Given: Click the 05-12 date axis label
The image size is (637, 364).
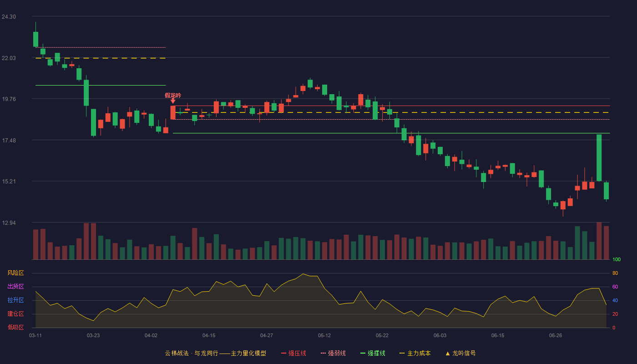Looking at the screenshot, I should 324,335.
